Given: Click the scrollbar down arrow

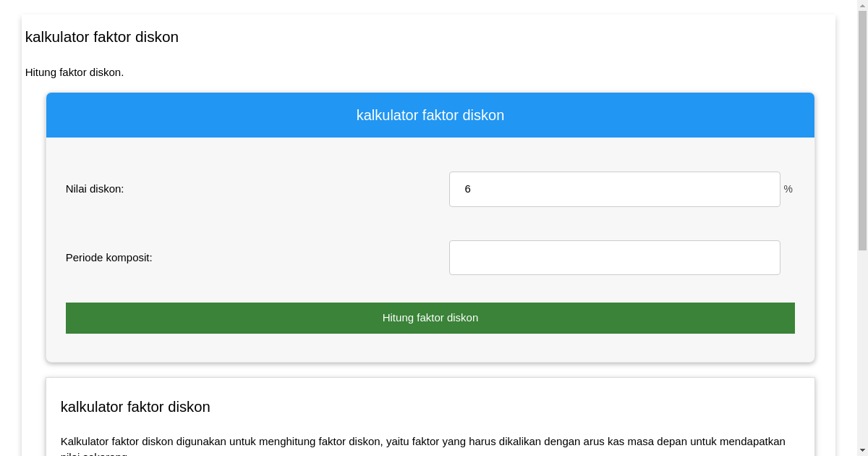Looking at the screenshot, I should pos(862,450).
